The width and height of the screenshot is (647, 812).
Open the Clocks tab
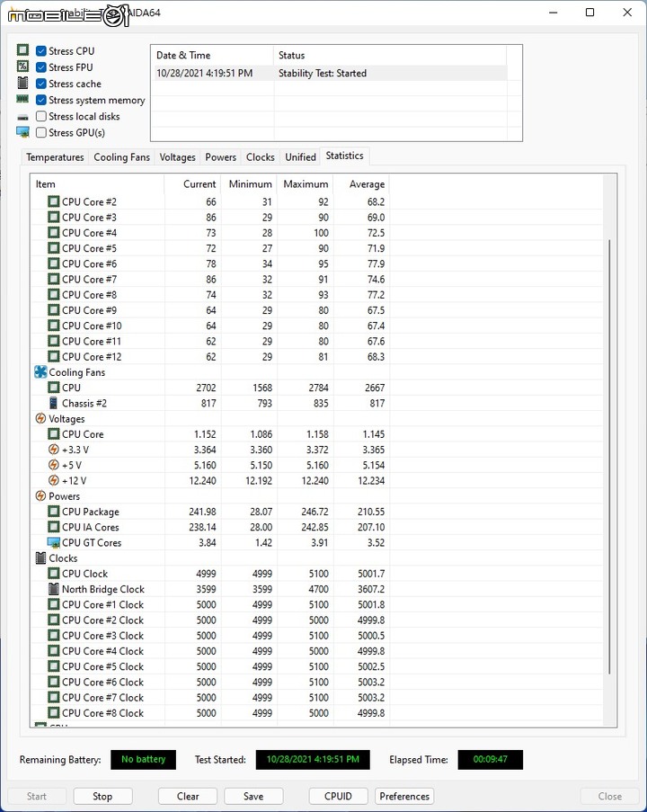[261, 156]
